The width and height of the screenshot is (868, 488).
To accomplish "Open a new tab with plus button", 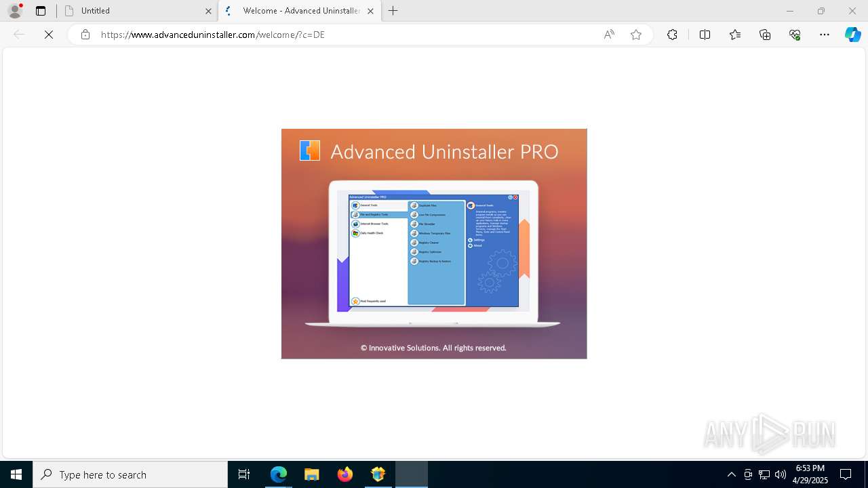I will click(x=393, y=11).
